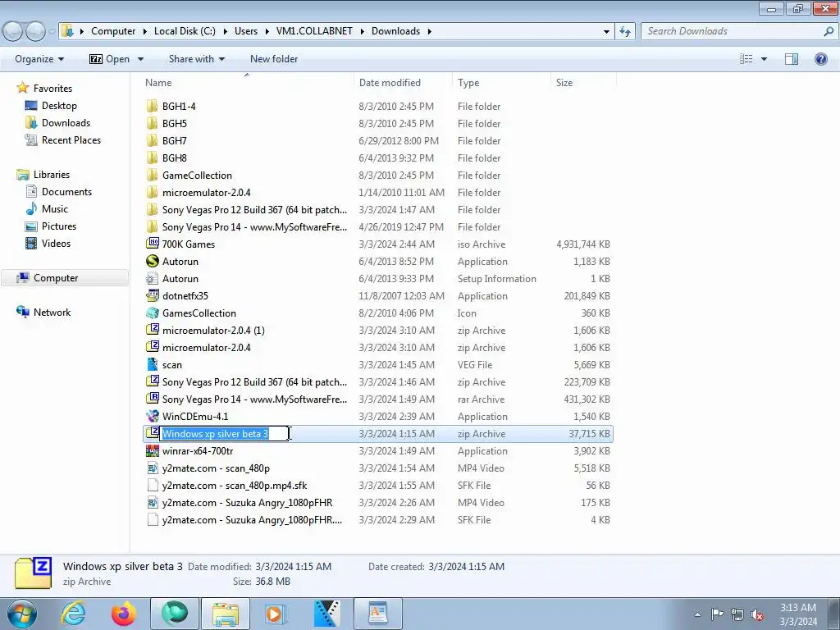
Task: Navigate to Local Disk (C:) breadcrumb
Action: tap(185, 31)
